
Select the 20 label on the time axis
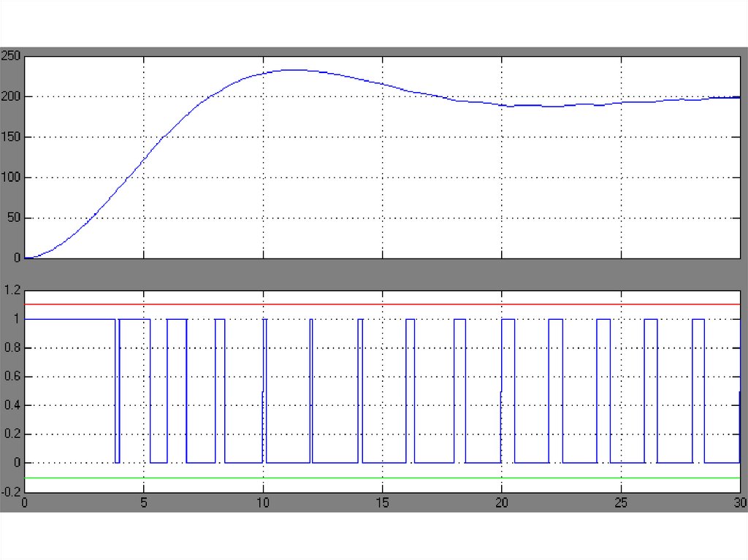tap(501, 503)
